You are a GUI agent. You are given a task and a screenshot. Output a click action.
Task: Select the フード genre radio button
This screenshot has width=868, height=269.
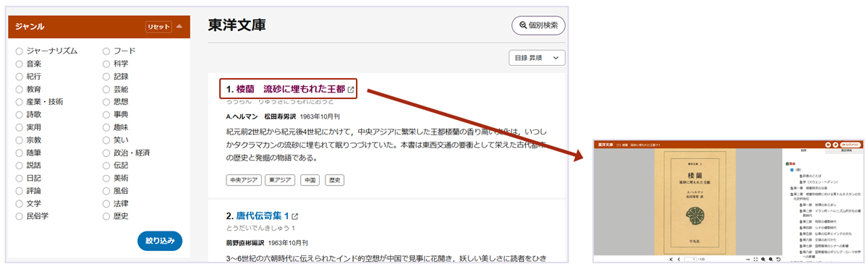[106, 51]
